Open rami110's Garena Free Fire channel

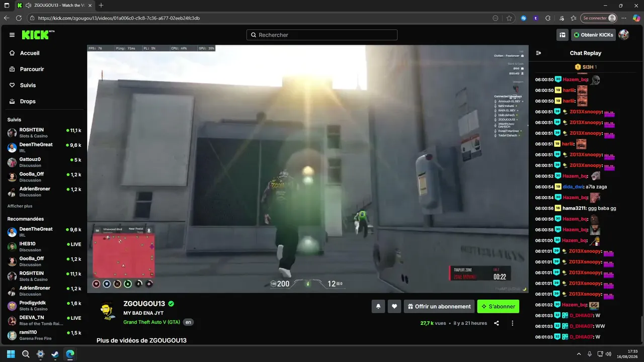click(x=44, y=335)
